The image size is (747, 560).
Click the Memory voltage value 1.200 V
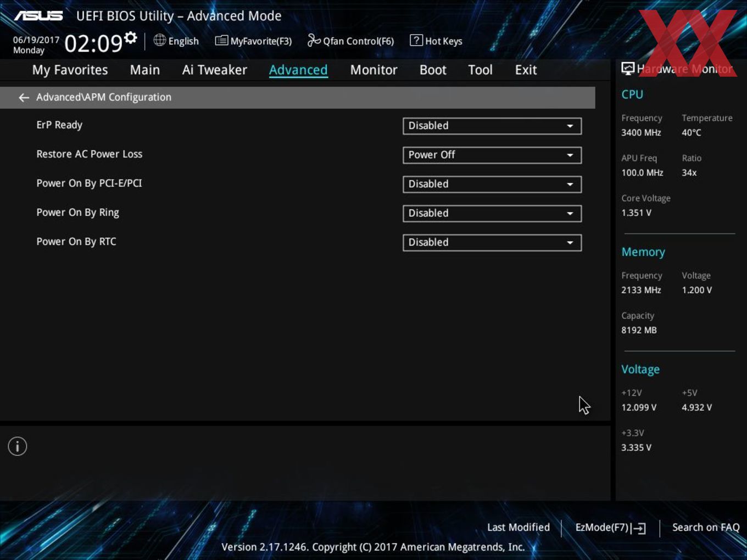click(x=696, y=290)
